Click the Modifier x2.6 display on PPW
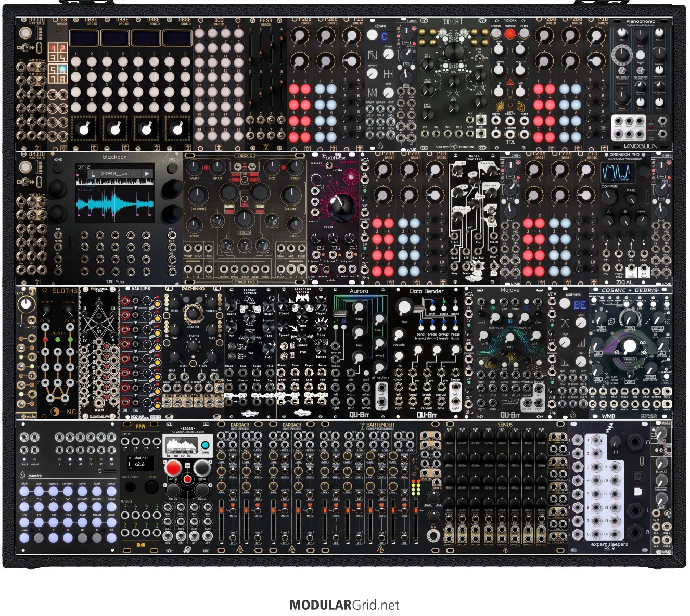 pyautogui.click(x=140, y=462)
